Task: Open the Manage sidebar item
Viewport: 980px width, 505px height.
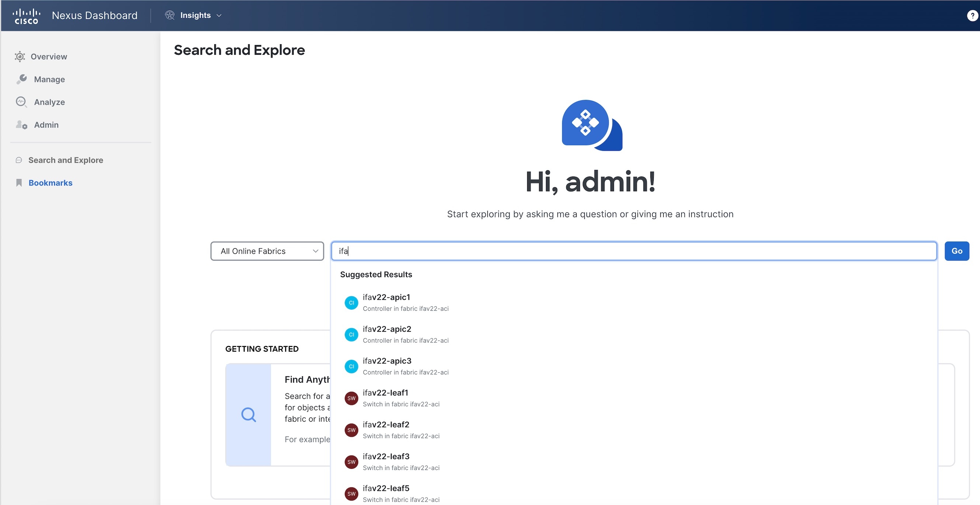Action: tap(41, 80)
